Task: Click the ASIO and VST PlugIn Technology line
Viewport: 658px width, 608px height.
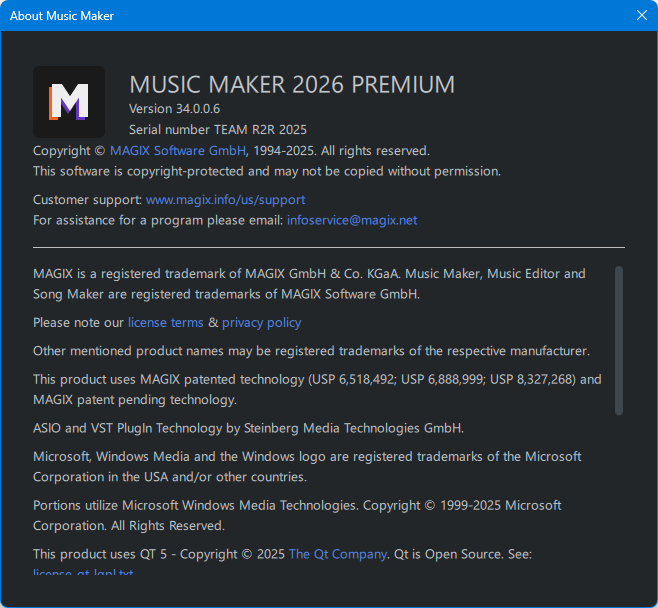Action: [248, 428]
